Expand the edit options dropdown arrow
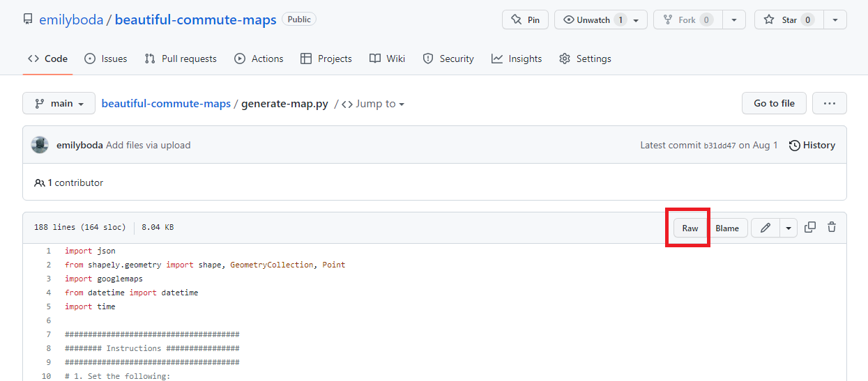The width and height of the screenshot is (868, 381). 789,228
